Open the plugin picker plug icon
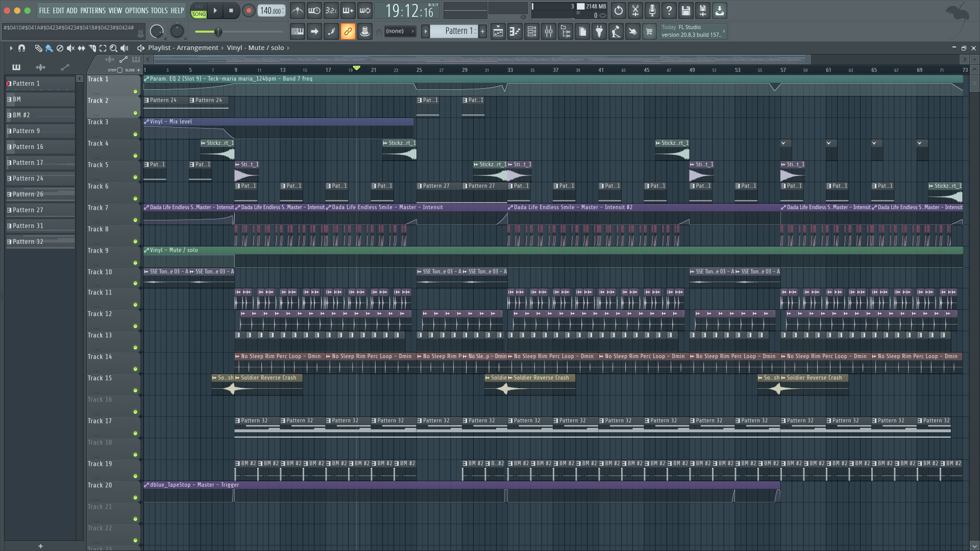This screenshot has height=551, width=980. (x=599, y=32)
